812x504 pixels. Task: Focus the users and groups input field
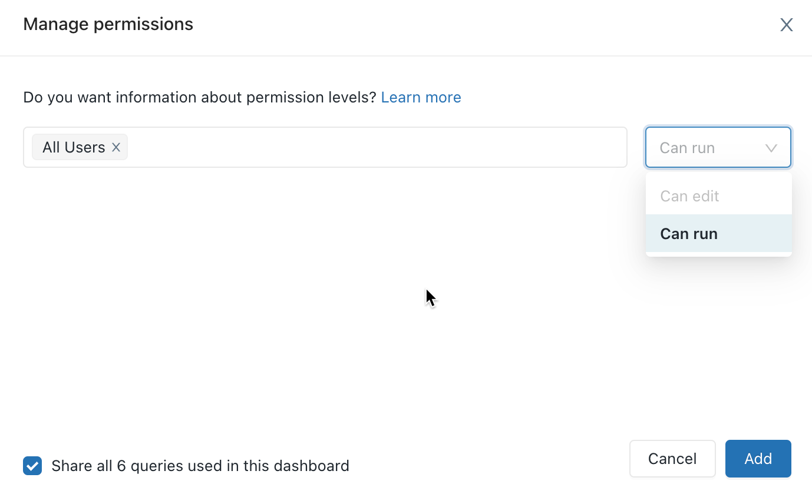click(377, 147)
